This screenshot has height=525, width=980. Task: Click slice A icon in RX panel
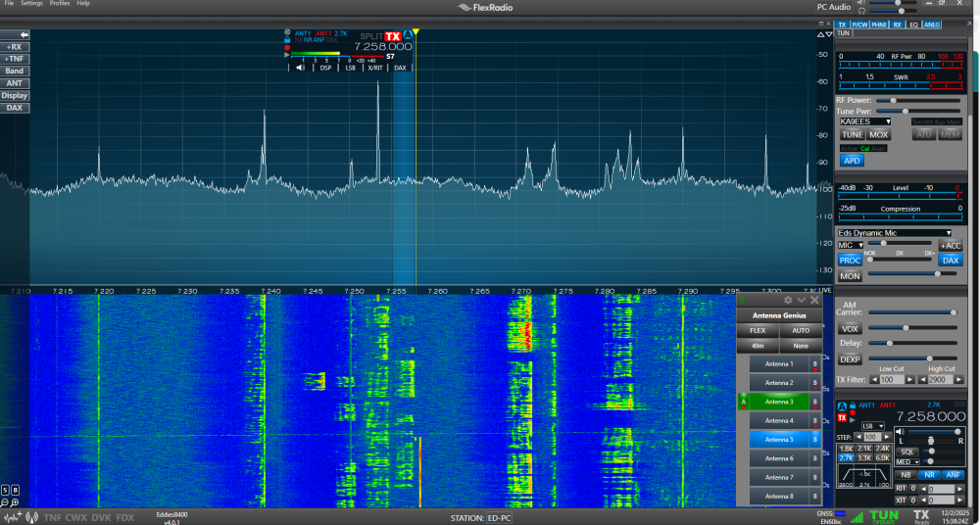point(841,405)
